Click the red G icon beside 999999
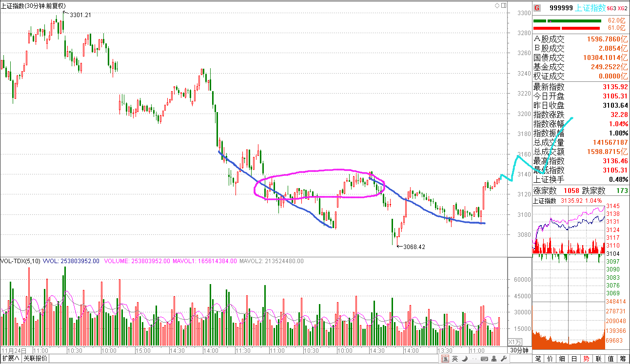This screenshot has width=630, height=364. [537, 8]
